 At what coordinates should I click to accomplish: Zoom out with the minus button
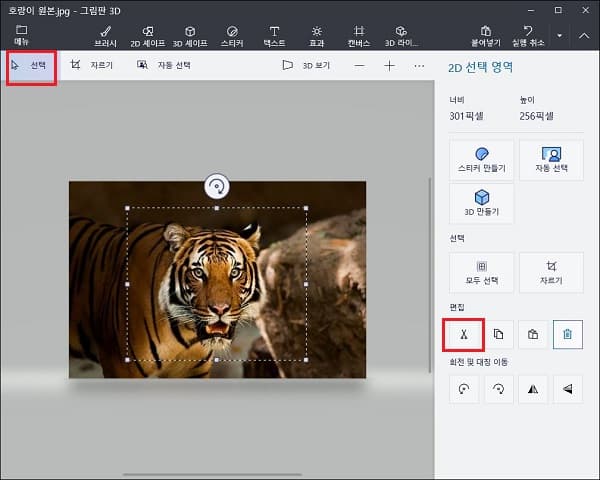[359, 66]
